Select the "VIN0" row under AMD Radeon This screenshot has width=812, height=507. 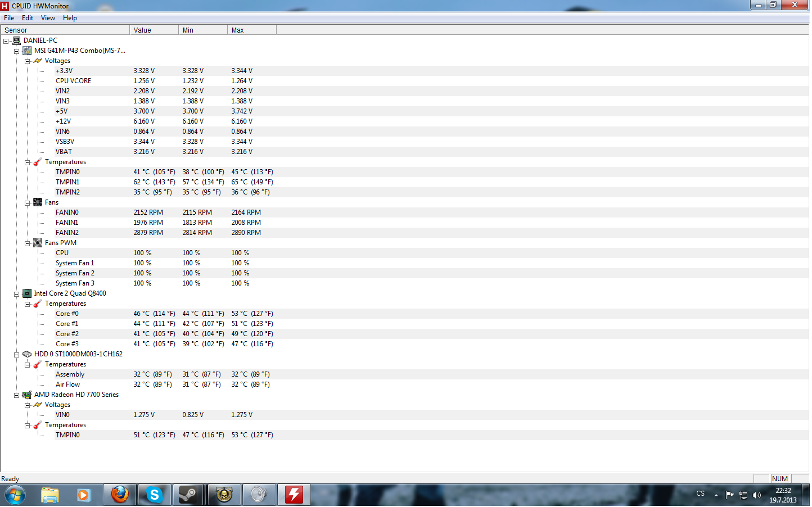click(62, 415)
